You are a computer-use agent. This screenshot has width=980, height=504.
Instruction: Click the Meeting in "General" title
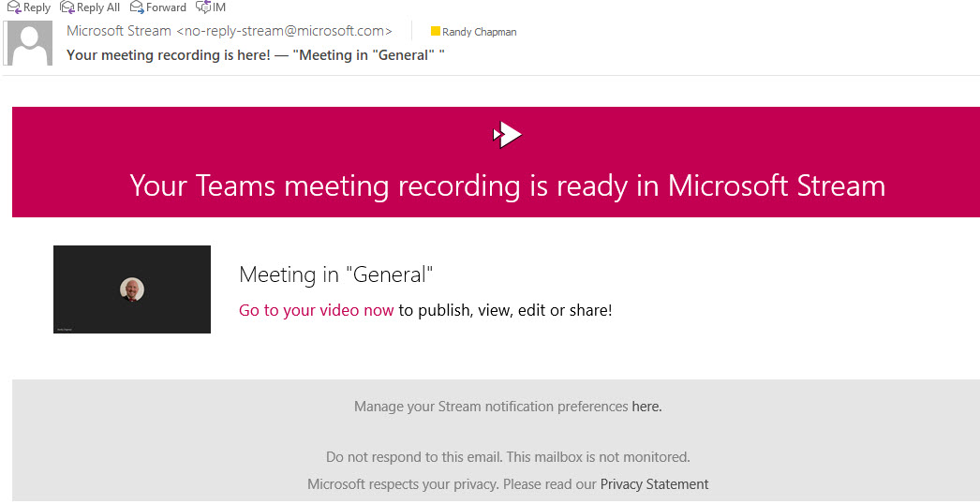(x=336, y=274)
